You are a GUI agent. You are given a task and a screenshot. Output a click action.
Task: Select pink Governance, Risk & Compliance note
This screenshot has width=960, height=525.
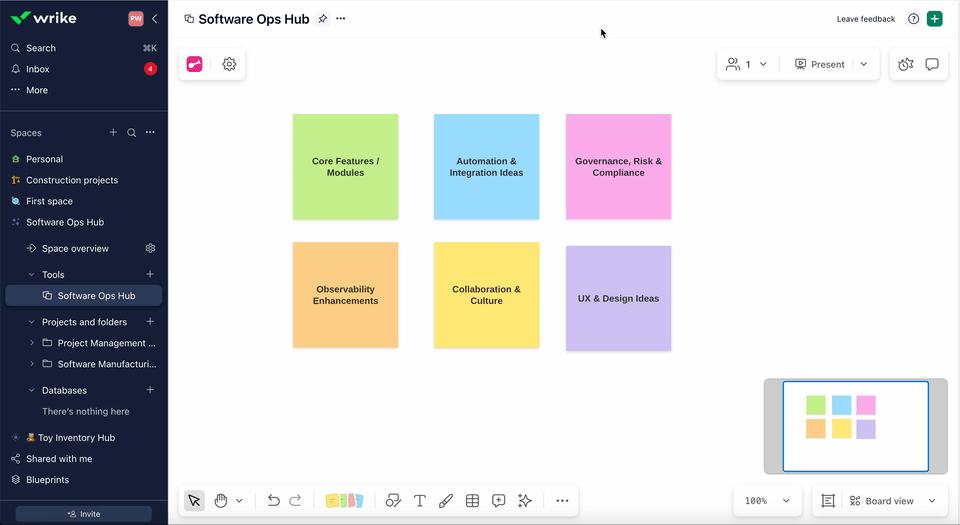(x=618, y=166)
